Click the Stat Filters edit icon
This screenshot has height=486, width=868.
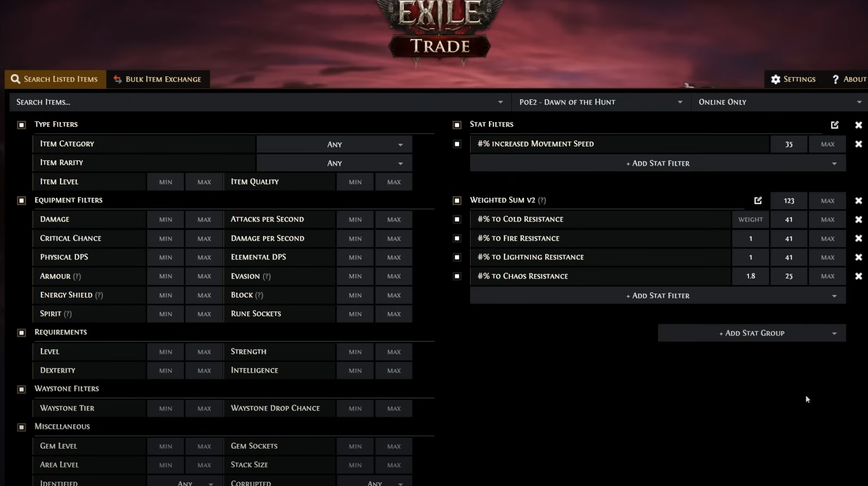click(x=835, y=125)
